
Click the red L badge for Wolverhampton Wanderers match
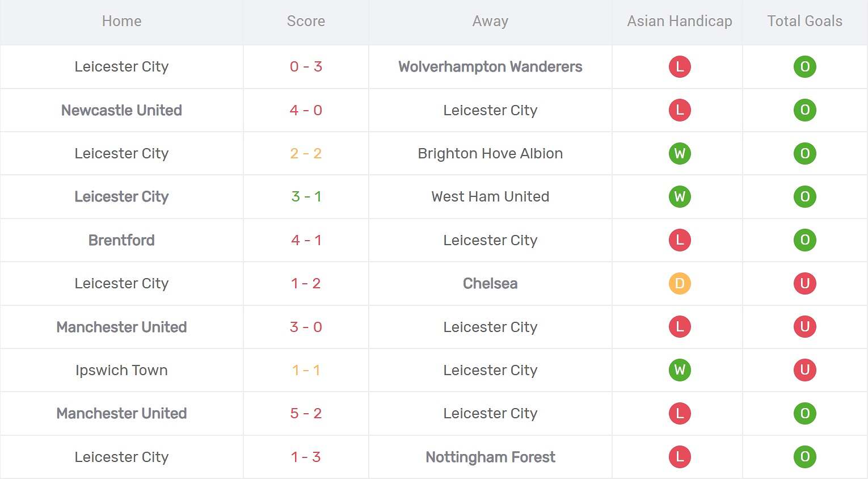tap(680, 67)
